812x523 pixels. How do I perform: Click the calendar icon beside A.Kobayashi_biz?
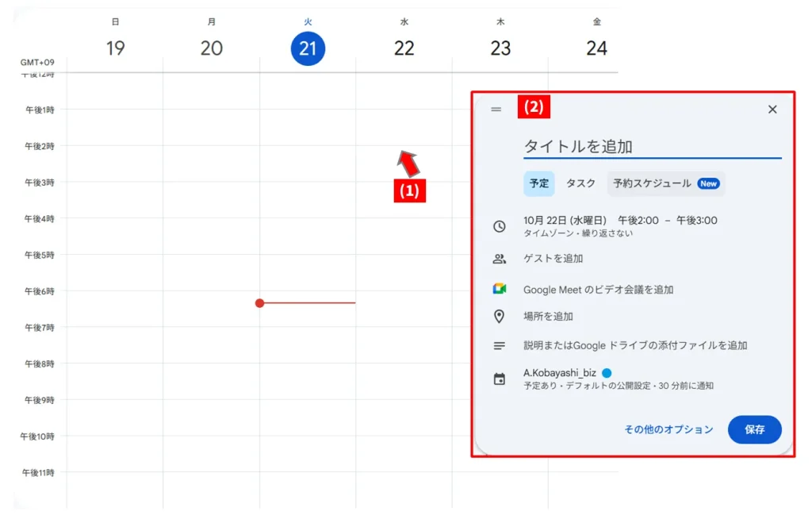pos(499,379)
